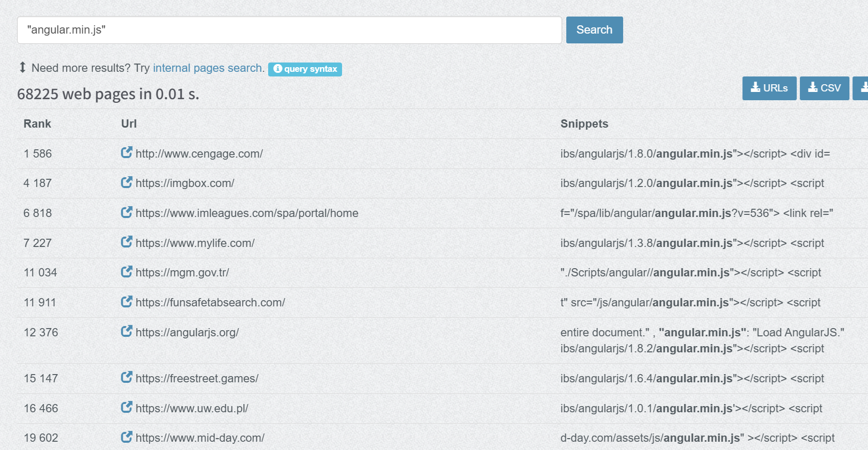Image resolution: width=868 pixels, height=450 pixels.
Task: Open the external link icon for mylife.com
Action: 127,242
